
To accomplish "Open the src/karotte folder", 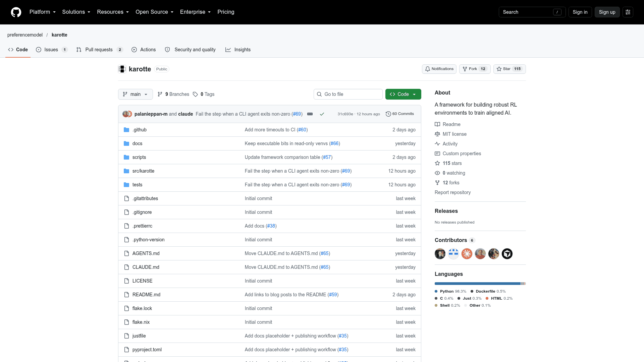I will [143, 171].
